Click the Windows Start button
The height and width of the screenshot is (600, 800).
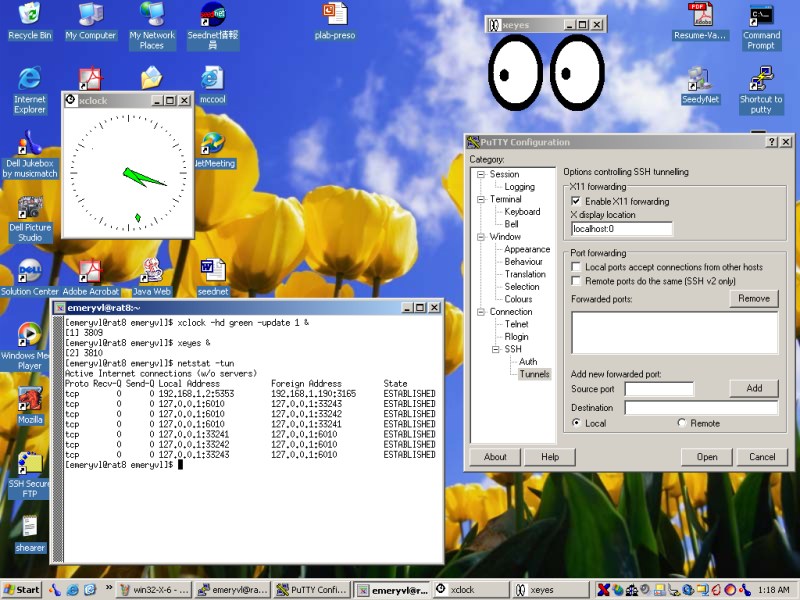(22, 590)
